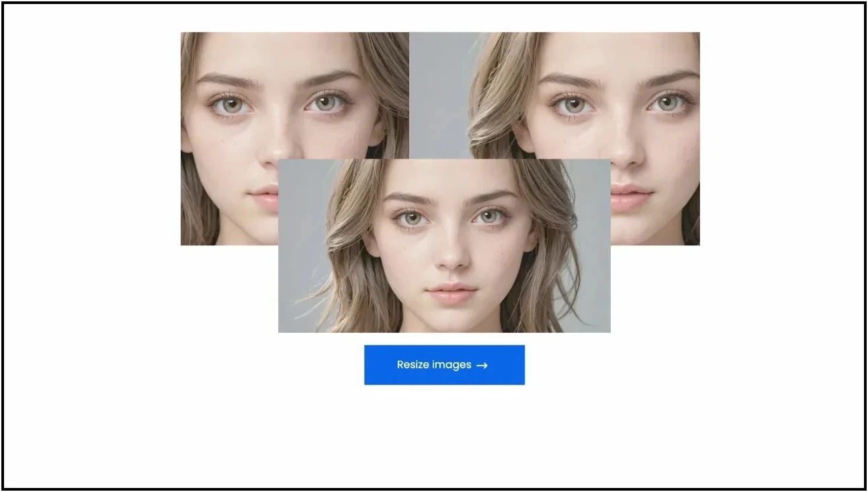
Task: Click the Resize images button
Action: (444, 365)
